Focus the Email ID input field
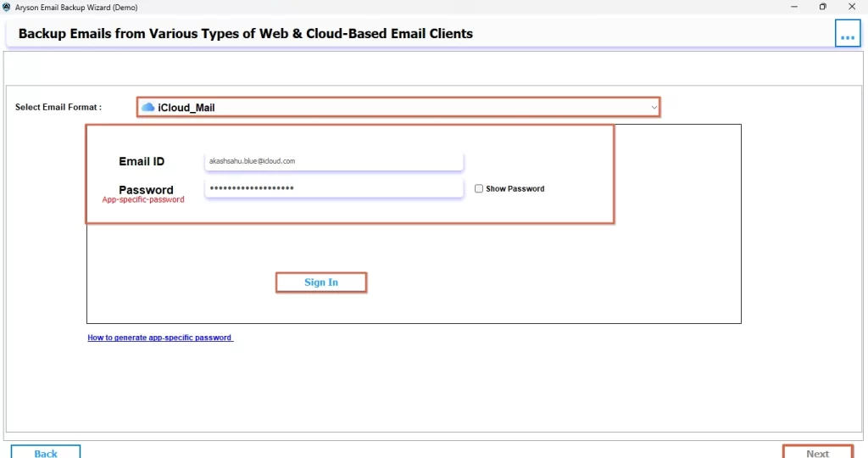This screenshot has height=458, width=868. click(x=334, y=161)
